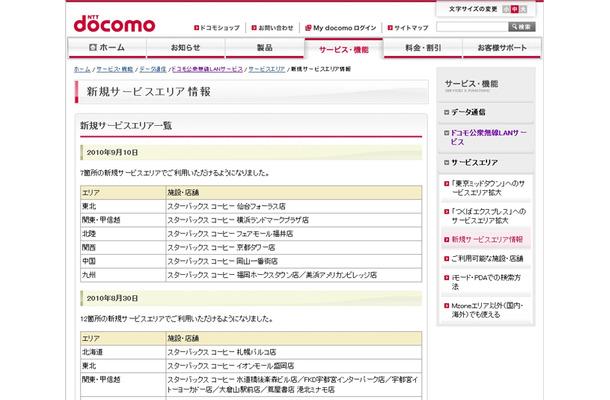This screenshot has width=610, height=400.
Task: Select the 岡山一番街店 table cell
Action: point(294,261)
